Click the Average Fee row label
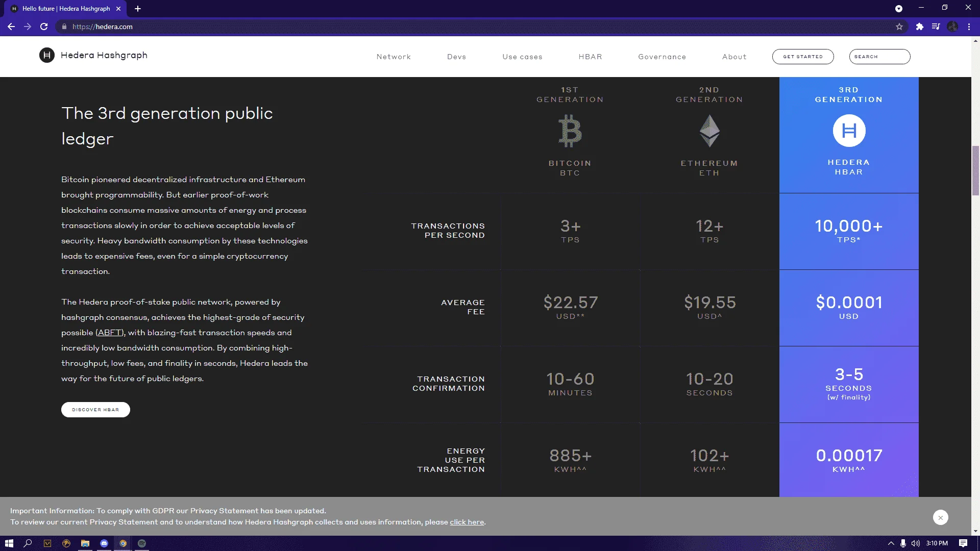 (x=462, y=307)
